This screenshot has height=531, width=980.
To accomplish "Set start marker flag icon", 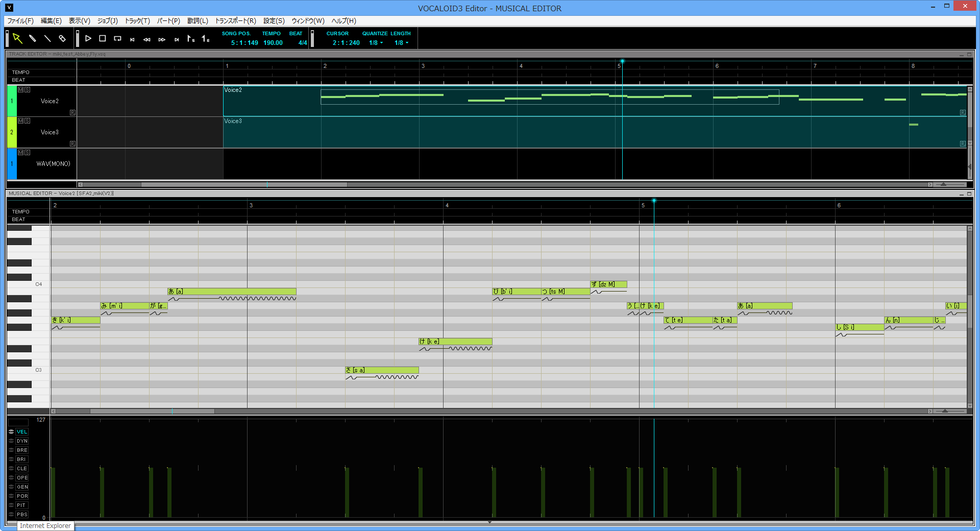I will [191, 38].
